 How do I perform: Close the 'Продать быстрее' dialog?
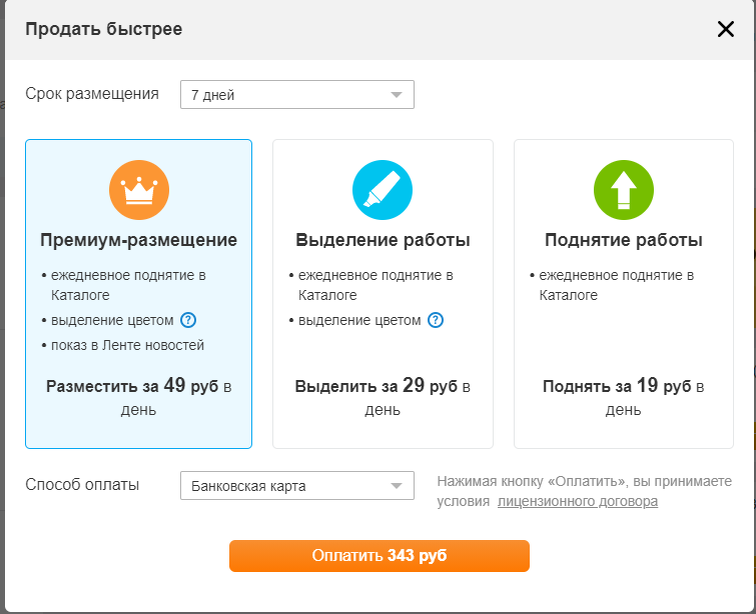click(726, 29)
